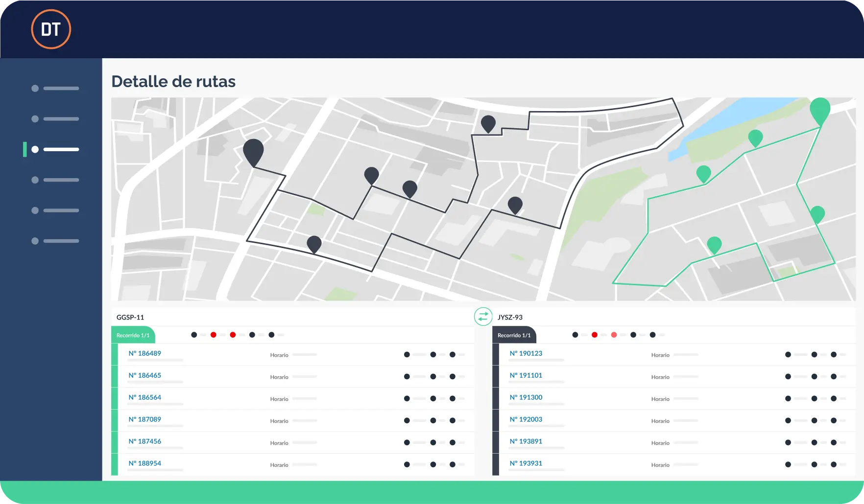This screenshot has height=504, width=864.
Task: Click the topmost small dark pin on the map
Action: (x=488, y=124)
